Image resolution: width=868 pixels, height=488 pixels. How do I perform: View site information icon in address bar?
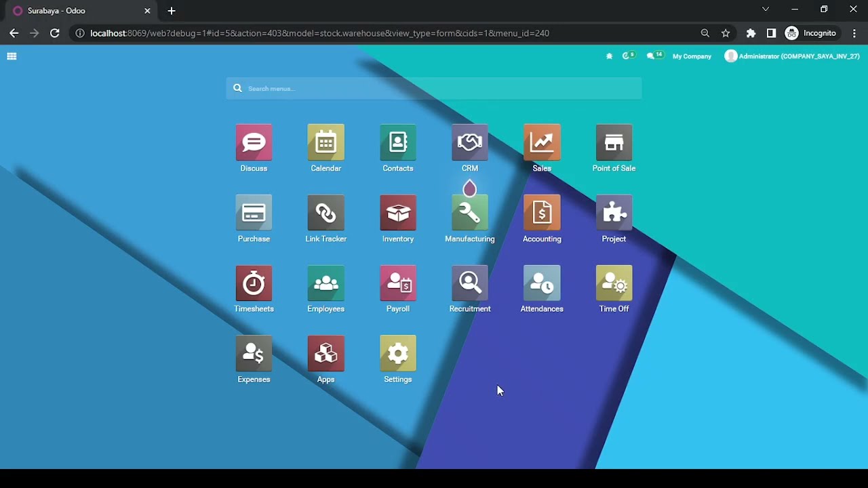[x=79, y=33]
